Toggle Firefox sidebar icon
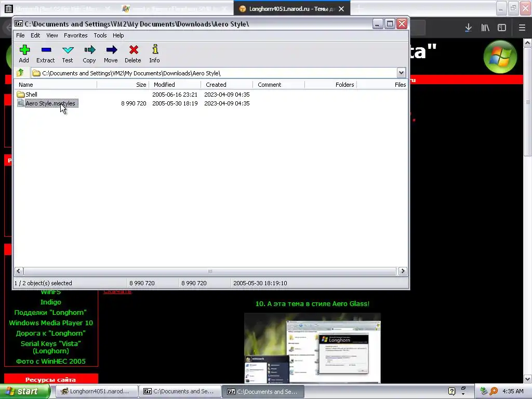 (x=502, y=28)
